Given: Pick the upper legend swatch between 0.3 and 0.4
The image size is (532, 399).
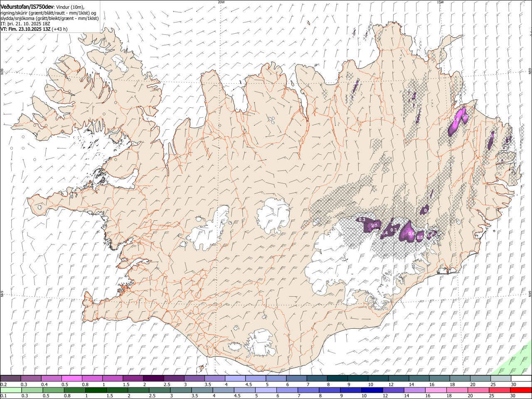Looking at the screenshot, I should pos(31,378).
